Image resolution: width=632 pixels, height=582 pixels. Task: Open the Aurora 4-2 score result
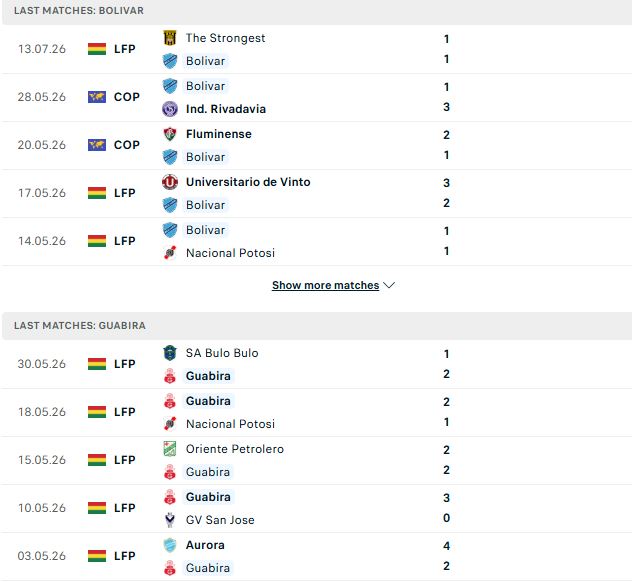[x=446, y=556]
